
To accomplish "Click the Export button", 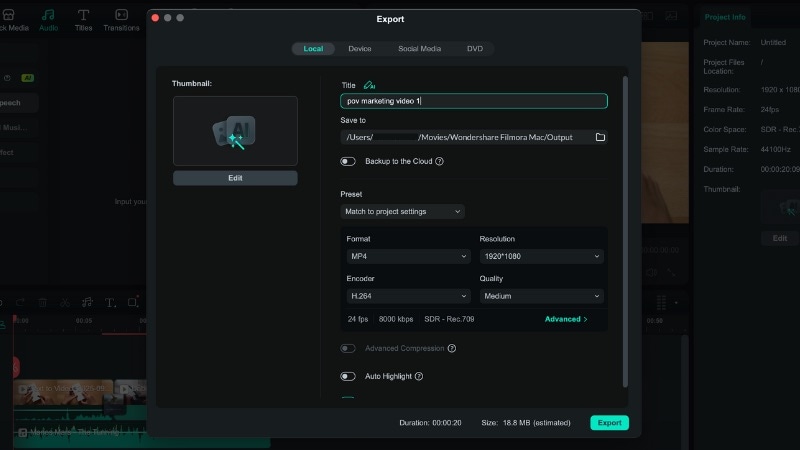I will [x=609, y=422].
